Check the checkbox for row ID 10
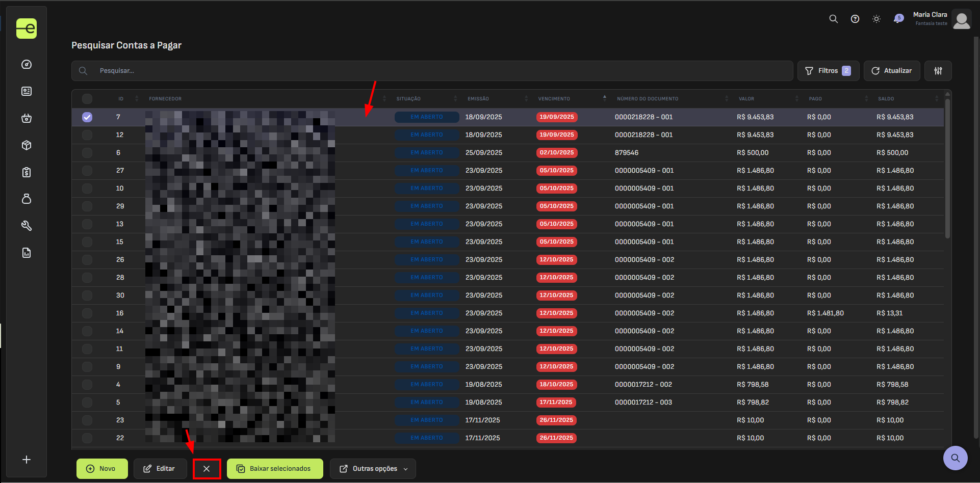 coord(87,189)
